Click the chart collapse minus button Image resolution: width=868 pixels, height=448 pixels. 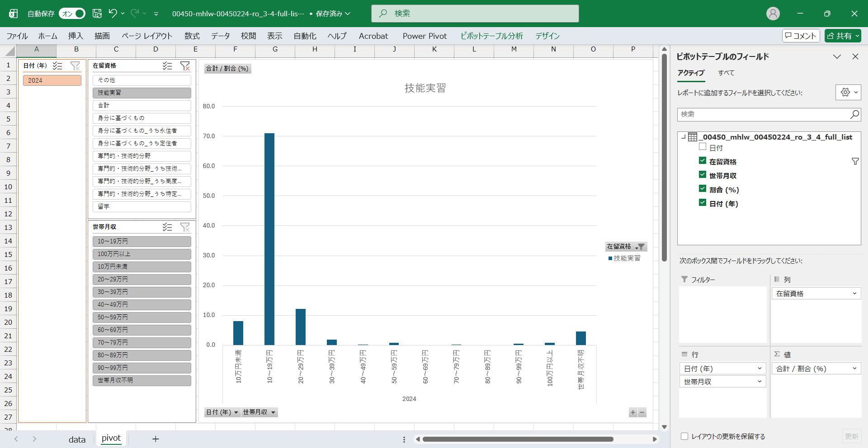pyautogui.click(x=642, y=412)
